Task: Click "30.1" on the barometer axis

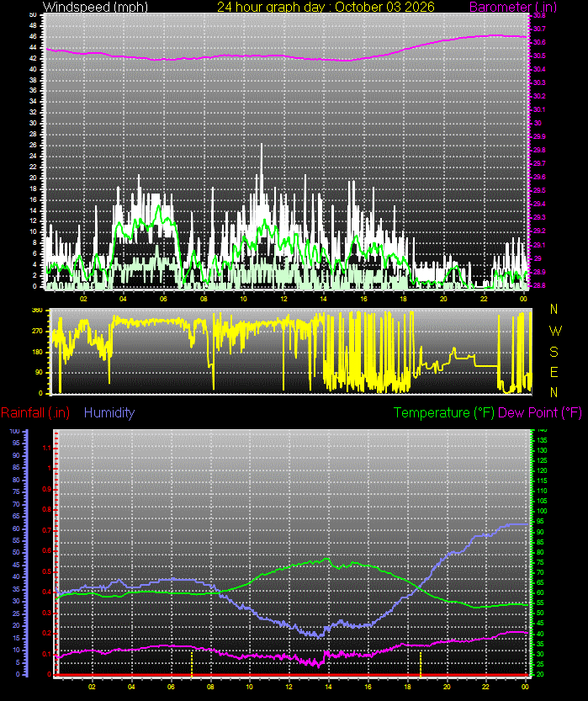Action: (x=539, y=109)
